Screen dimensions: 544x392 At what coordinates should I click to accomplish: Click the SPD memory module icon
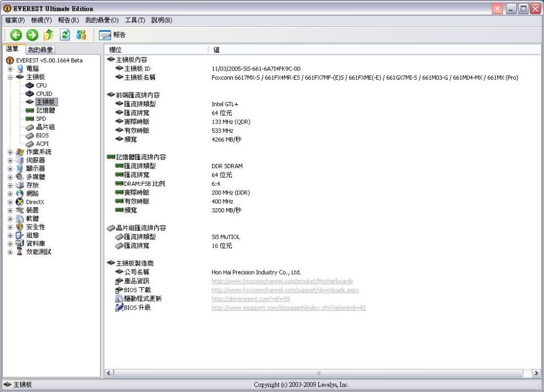[x=30, y=118]
